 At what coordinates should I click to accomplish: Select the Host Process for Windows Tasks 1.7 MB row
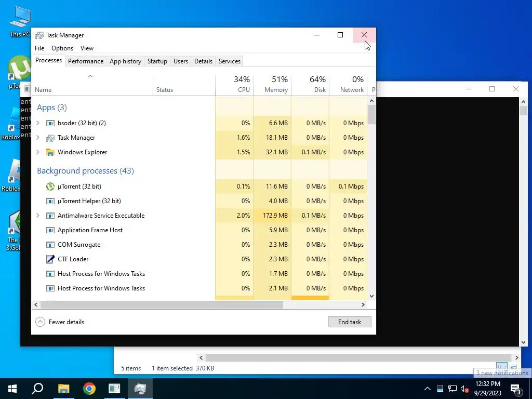click(x=199, y=274)
